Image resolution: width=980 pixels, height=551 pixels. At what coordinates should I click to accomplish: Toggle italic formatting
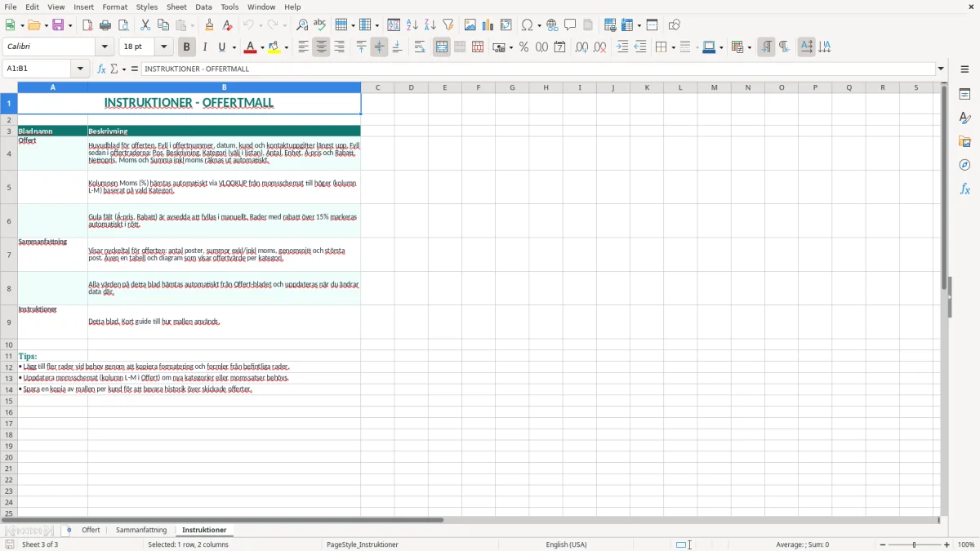(205, 47)
